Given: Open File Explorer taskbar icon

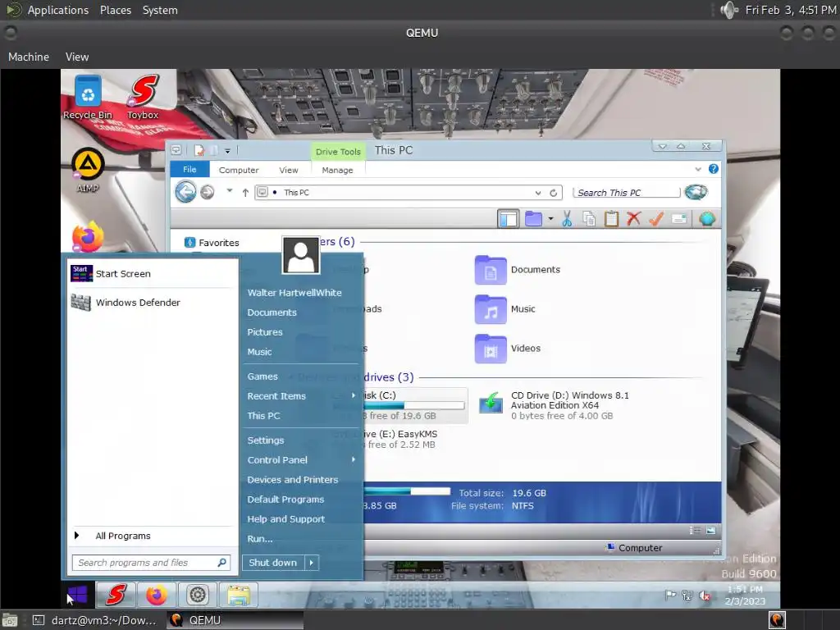Looking at the screenshot, I should (x=239, y=595).
